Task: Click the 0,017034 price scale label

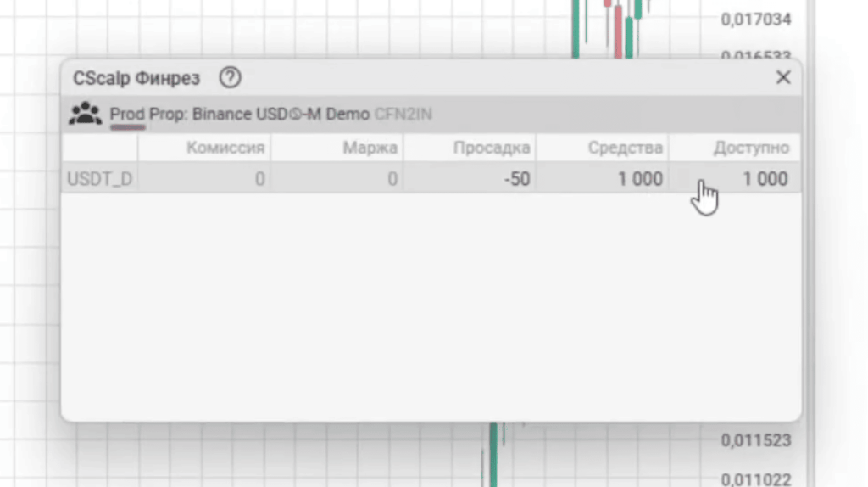Action: [755, 20]
